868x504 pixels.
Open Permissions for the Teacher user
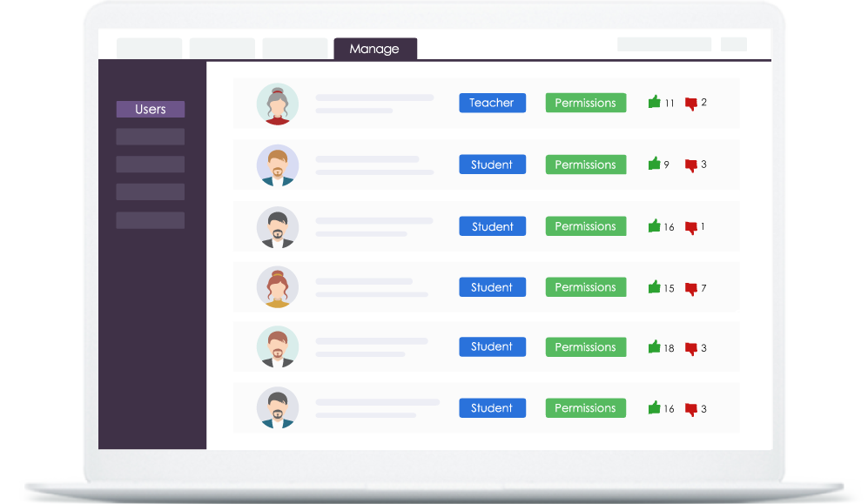[585, 103]
